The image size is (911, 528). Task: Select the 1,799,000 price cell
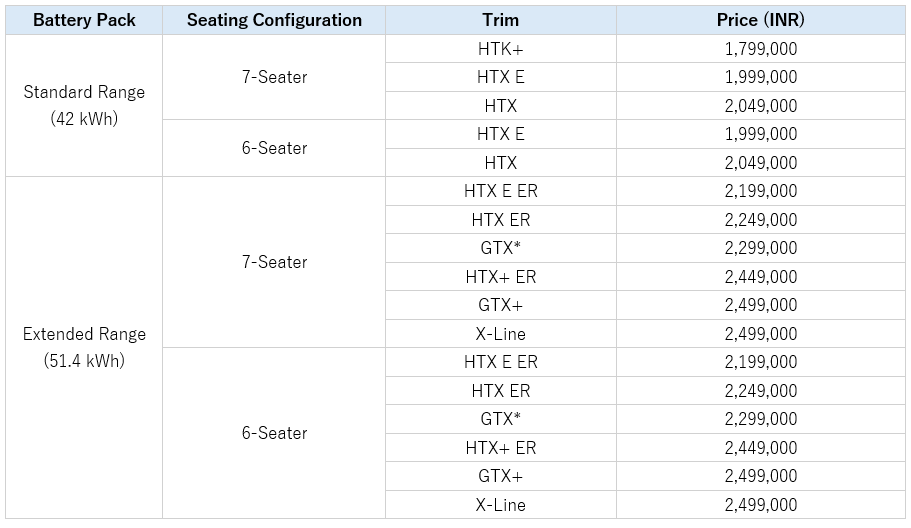pyautogui.click(x=761, y=49)
